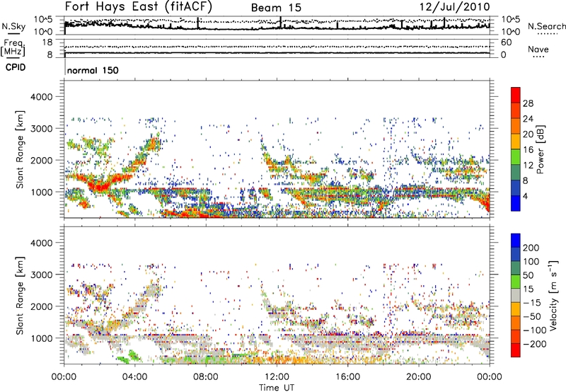The image size is (566, 392).
Task: Click the '-15' tick on the velocity colorbar
Action: click(532, 302)
